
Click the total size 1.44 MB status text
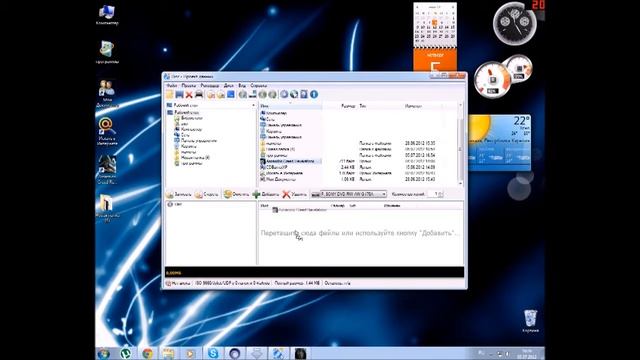click(x=297, y=283)
